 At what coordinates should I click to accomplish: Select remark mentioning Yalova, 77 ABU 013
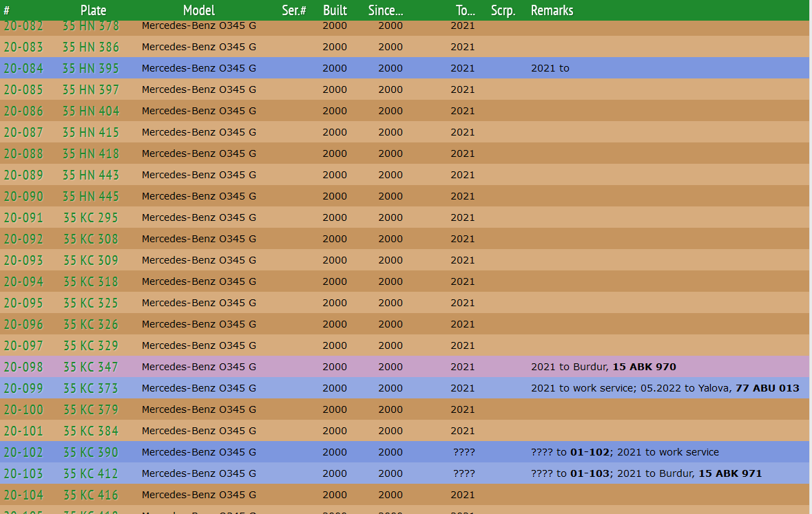point(665,388)
